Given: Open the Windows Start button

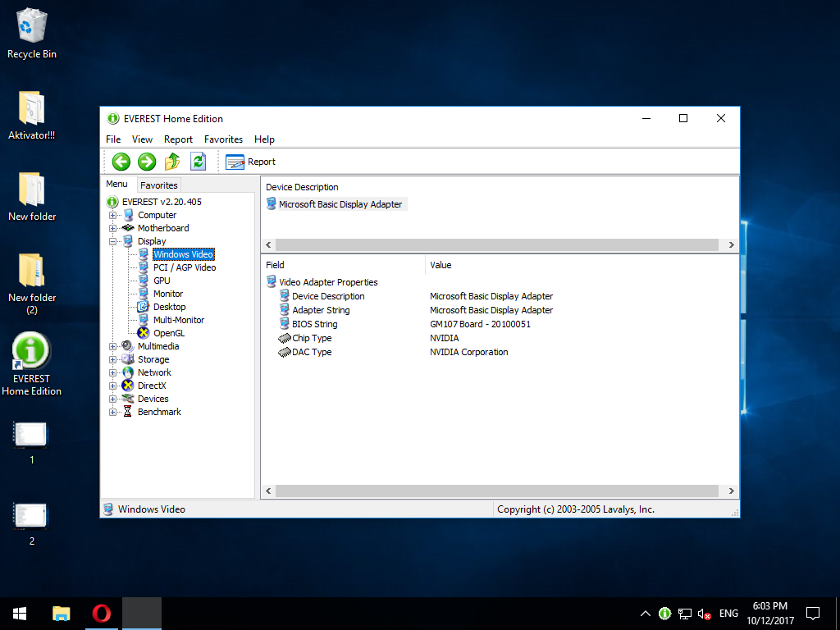Looking at the screenshot, I should point(20,614).
